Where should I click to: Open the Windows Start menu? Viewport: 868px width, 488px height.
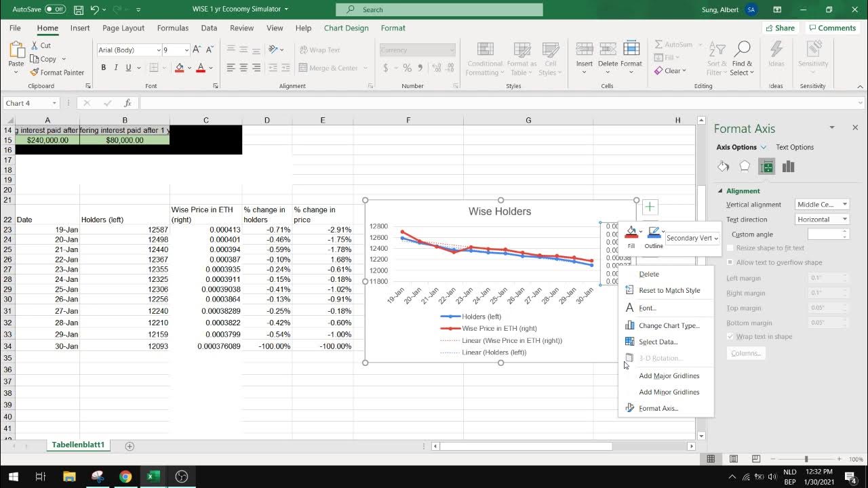(13, 476)
